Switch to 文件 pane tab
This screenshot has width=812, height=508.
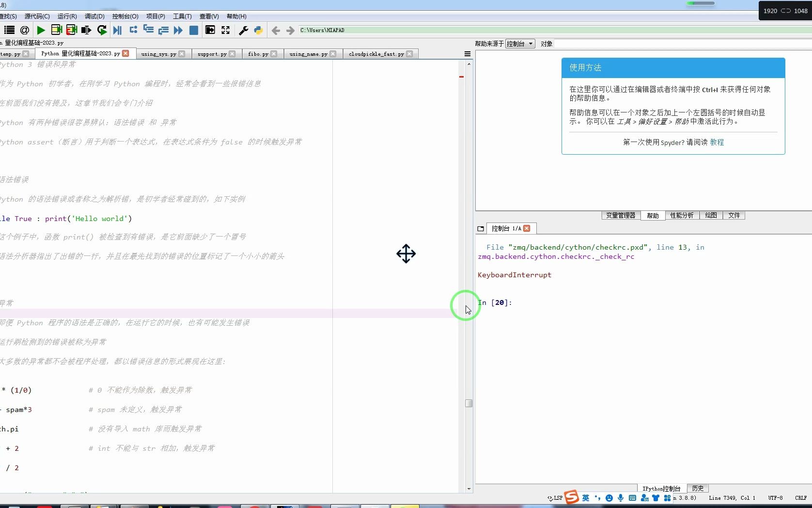click(734, 215)
